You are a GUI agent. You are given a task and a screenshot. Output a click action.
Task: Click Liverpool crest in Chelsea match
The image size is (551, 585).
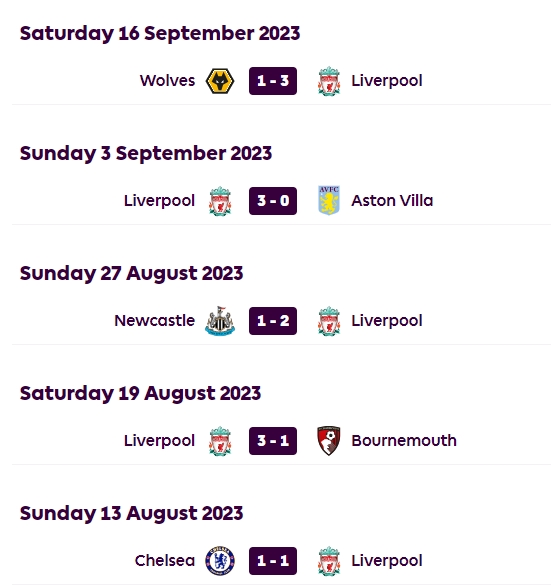point(329,561)
